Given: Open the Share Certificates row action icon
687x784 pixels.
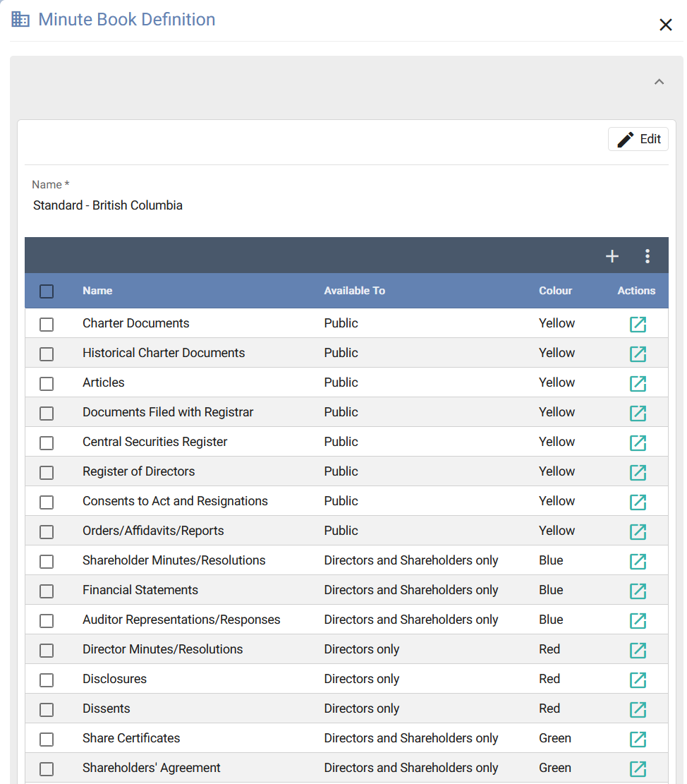Looking at the screenshot, I should pos(638,740).
